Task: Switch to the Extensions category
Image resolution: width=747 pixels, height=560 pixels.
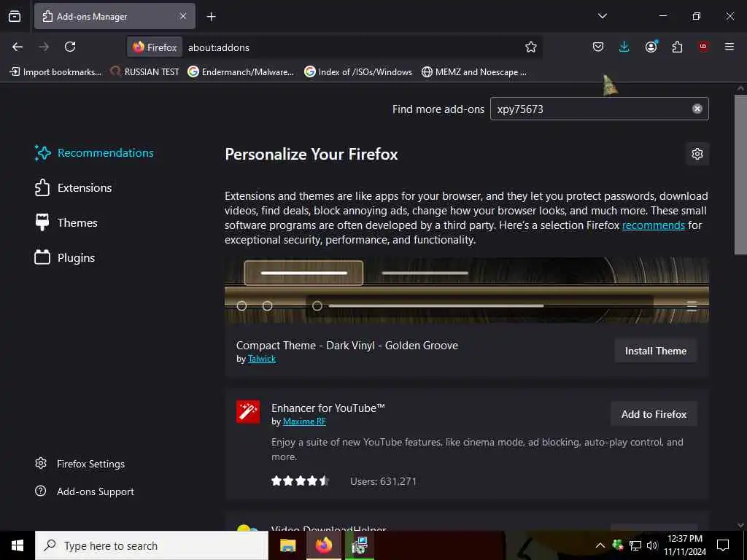Action: tap(74, 187)
